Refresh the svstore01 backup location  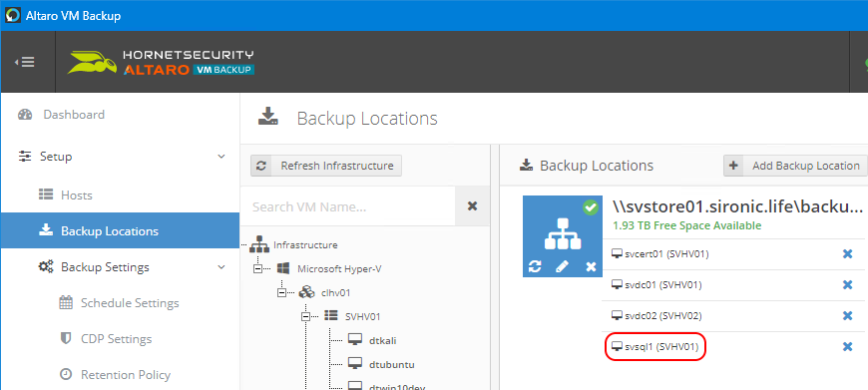535,267
